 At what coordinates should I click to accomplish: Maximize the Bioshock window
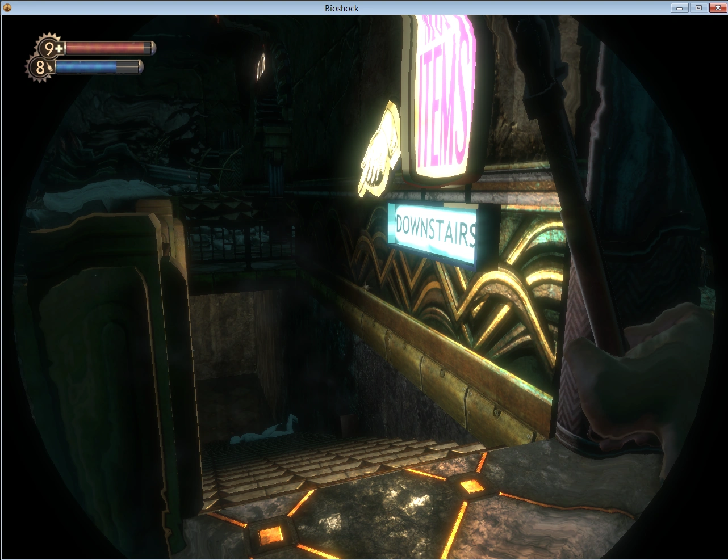pos(698,8)
